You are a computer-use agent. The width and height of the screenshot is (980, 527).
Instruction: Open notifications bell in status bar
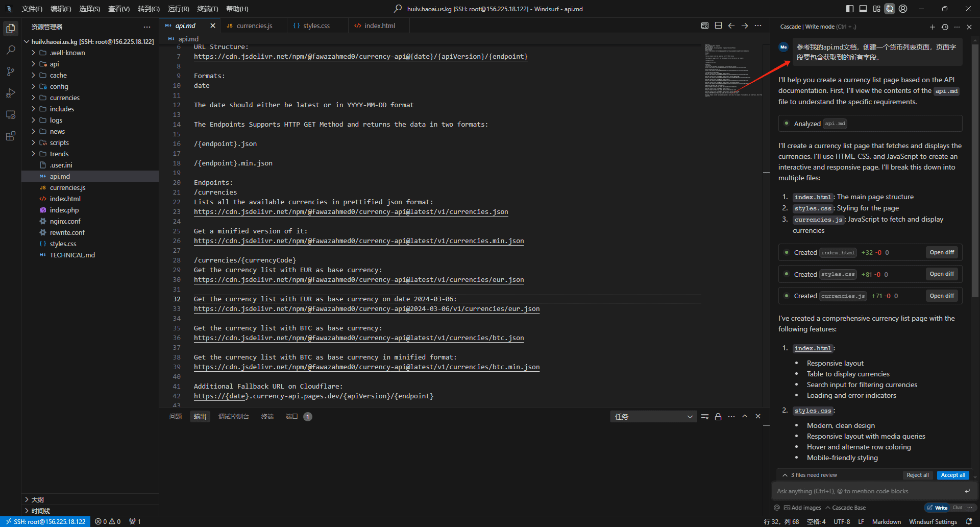(x=969, y=521)
